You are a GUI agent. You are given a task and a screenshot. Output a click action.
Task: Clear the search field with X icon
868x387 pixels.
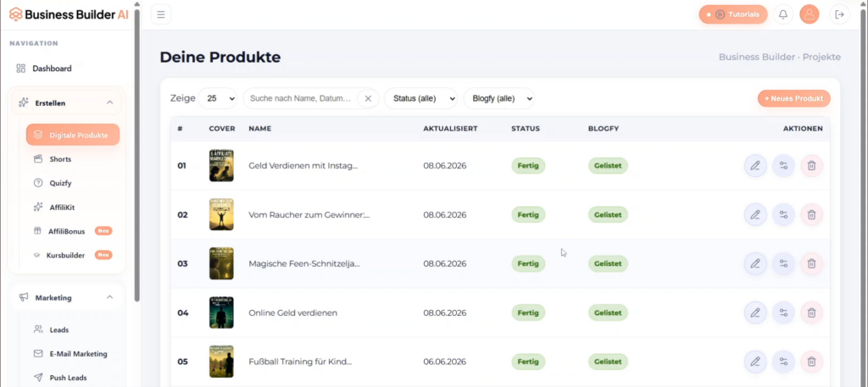pyautogui.click(x=368, y=98)
